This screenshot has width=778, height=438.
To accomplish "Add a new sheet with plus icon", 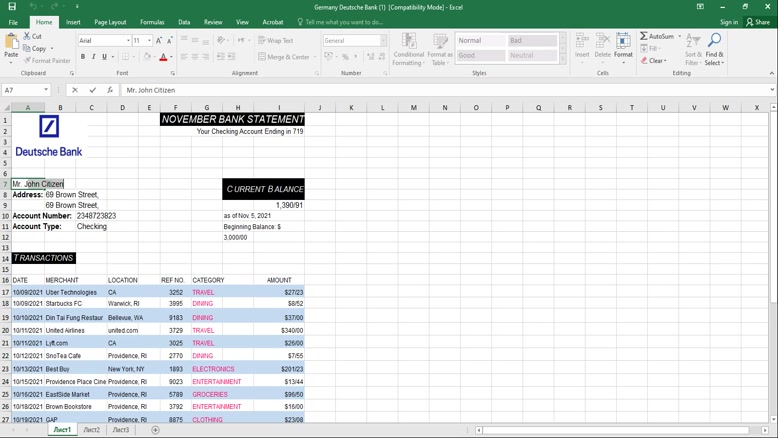I will (155, 430).
